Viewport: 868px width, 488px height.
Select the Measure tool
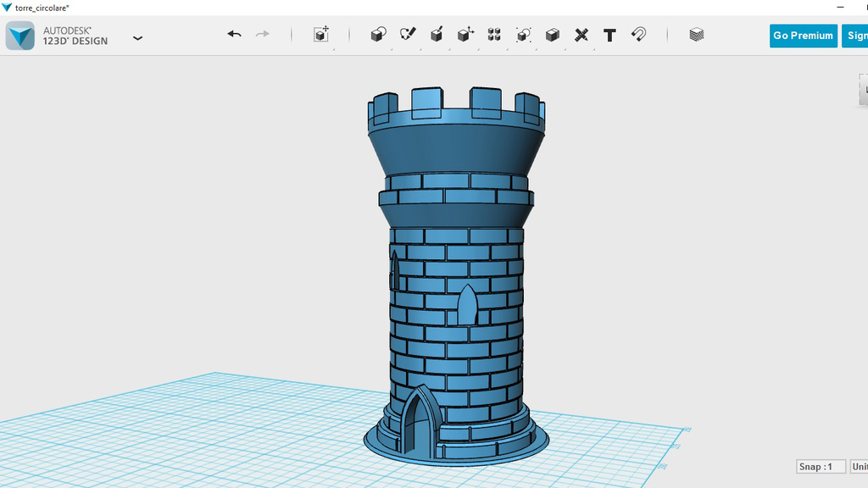[581, 35]
